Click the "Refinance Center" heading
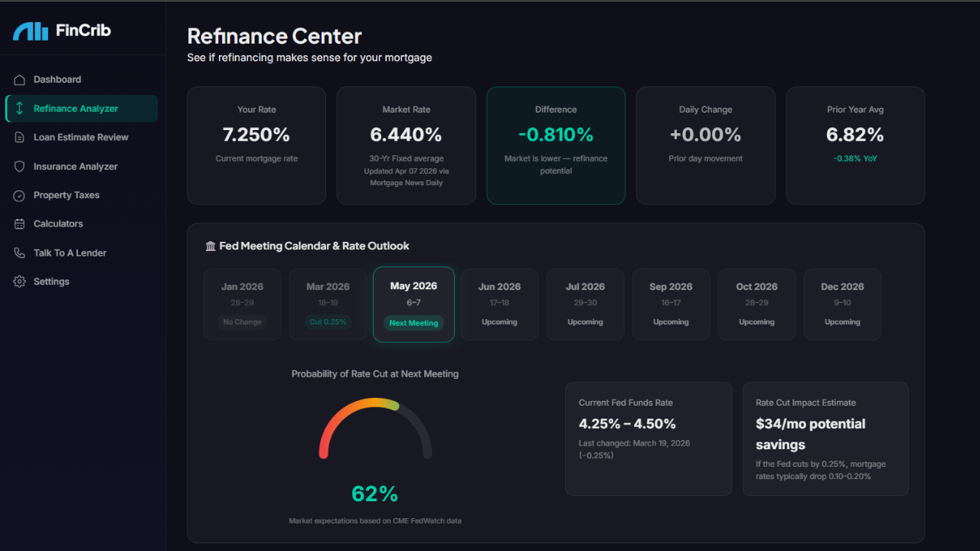The width and height of the screenshot is (980, 551). (275, 36)
